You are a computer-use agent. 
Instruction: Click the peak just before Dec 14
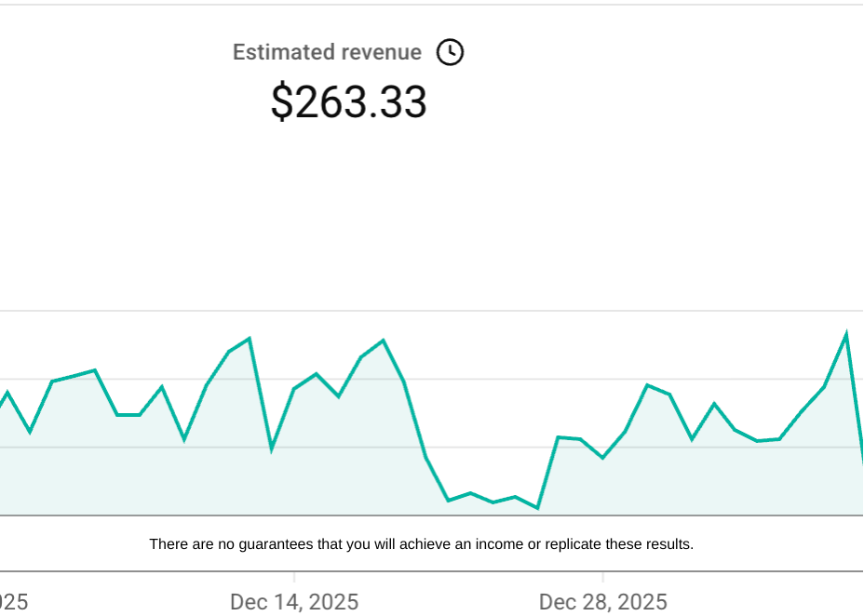tap(249, 338)
